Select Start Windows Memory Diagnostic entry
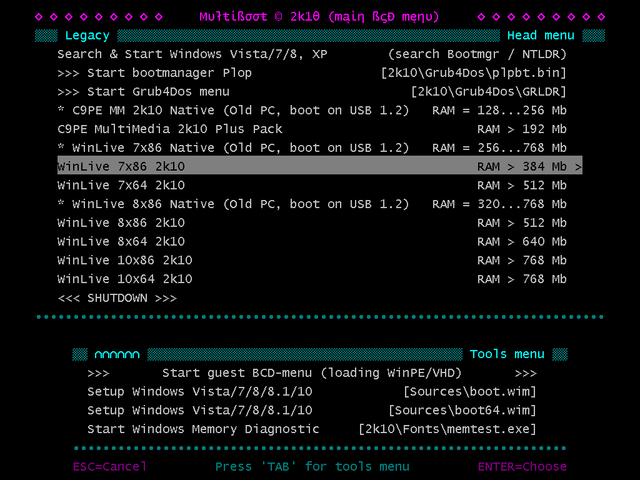The width and height of the screenshot is (640, 480). [x=312, y=429]
